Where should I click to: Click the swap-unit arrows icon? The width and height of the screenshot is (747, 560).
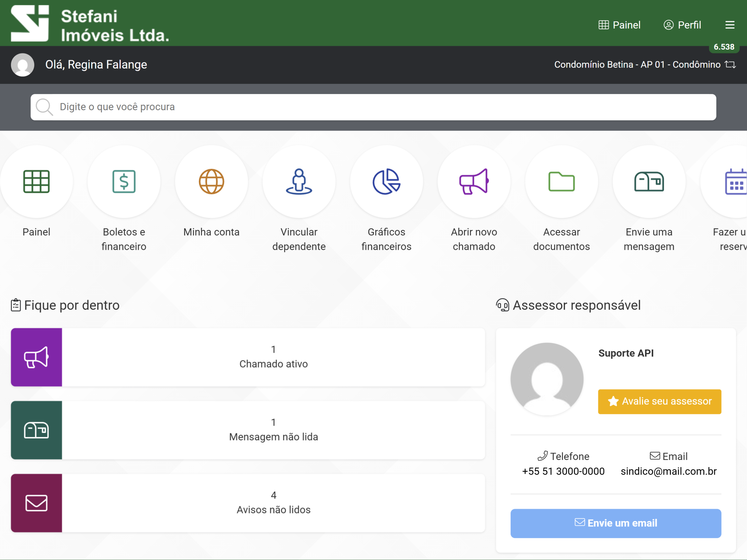pyautogui.click(x=730, y=65)
